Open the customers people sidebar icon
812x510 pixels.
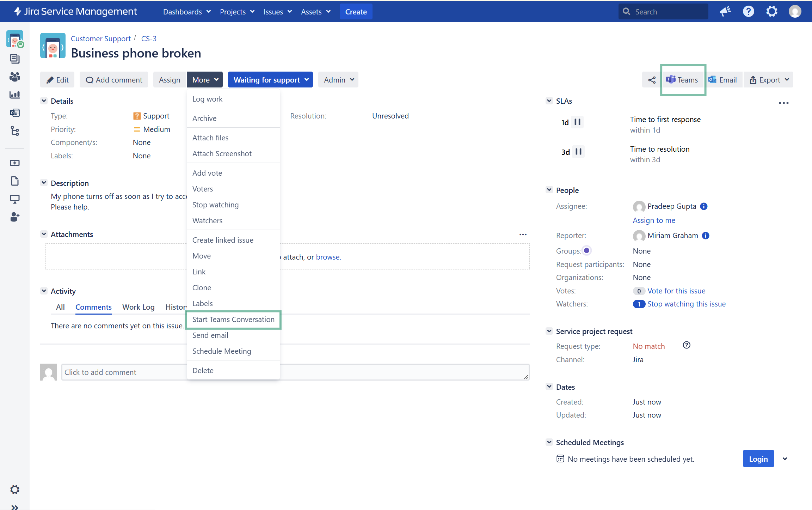coord(15,77)
